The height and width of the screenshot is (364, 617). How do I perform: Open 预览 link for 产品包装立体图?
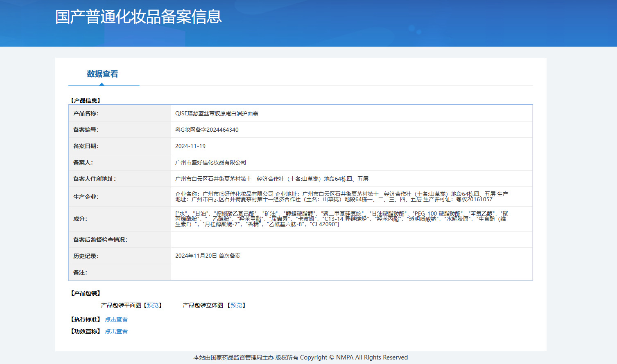click(x=236, y=305)
